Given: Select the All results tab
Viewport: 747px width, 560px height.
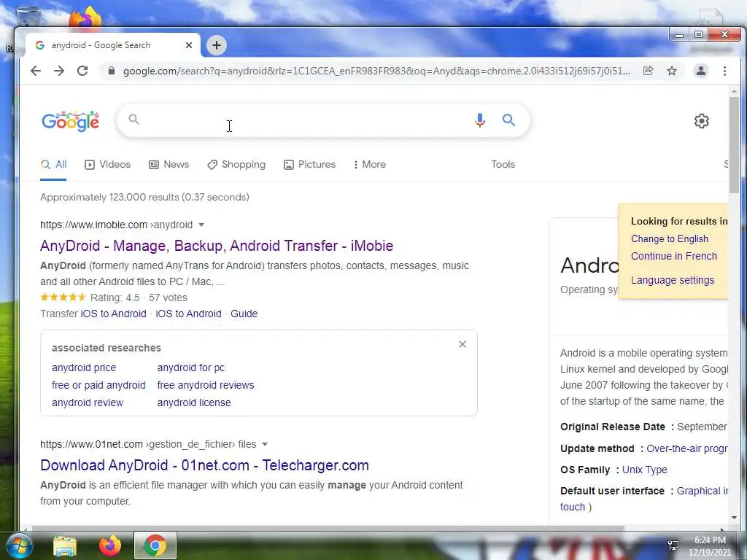Looking at the screenshot, I should click(x=53, y=164).
